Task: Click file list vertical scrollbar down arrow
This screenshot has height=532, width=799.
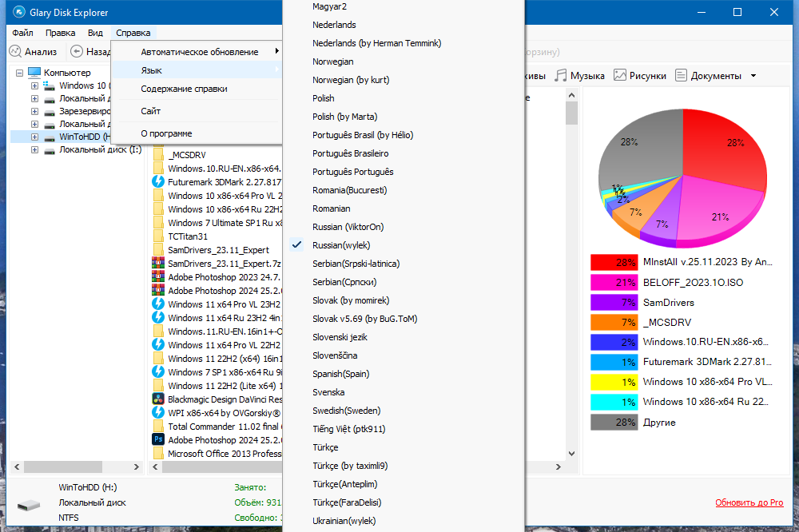Action: (x=572, y=454)
